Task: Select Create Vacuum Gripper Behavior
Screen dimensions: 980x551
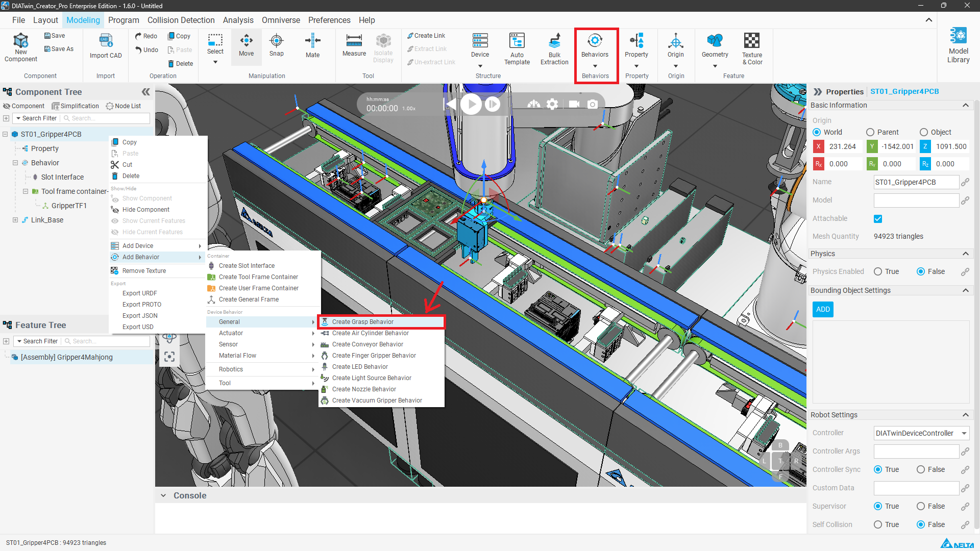Action: point(381,400)
